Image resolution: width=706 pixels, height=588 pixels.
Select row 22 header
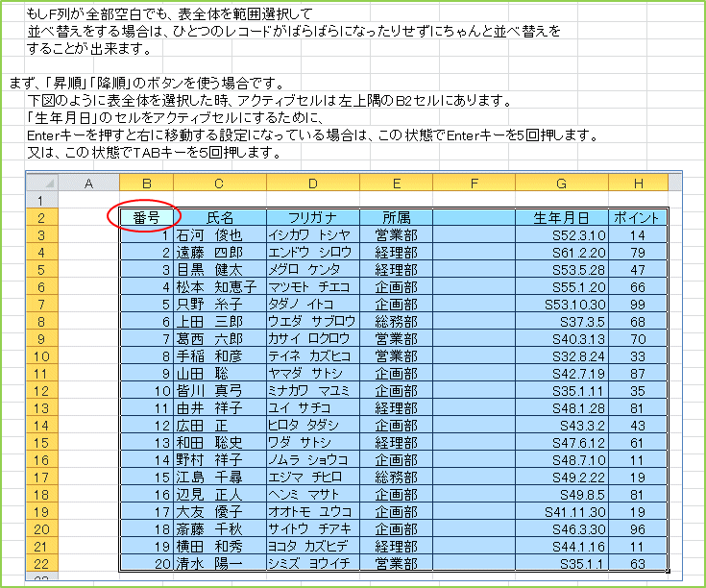point(42,563)
